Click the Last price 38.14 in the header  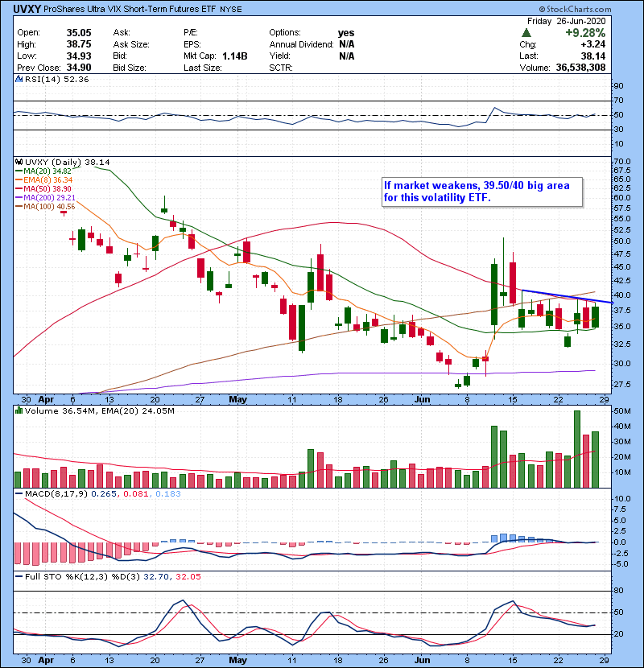click(593, 56)
